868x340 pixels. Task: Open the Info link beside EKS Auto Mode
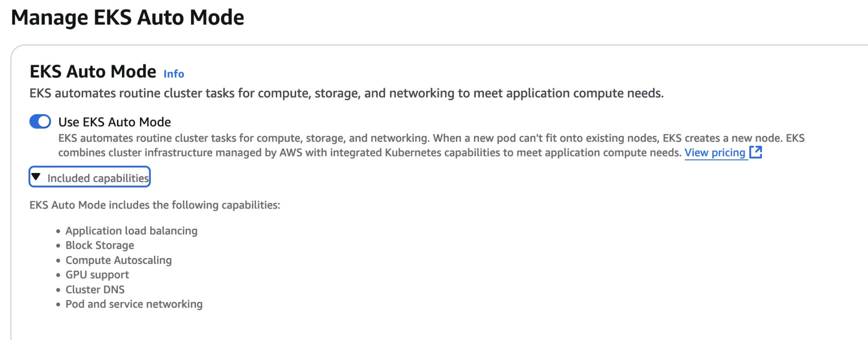(x=174, y=74)
